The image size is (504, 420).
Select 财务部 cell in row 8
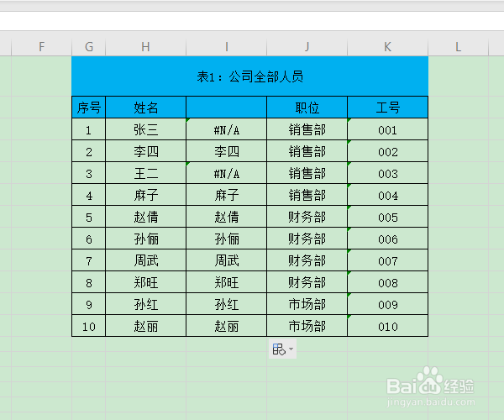tap(307, 282)
